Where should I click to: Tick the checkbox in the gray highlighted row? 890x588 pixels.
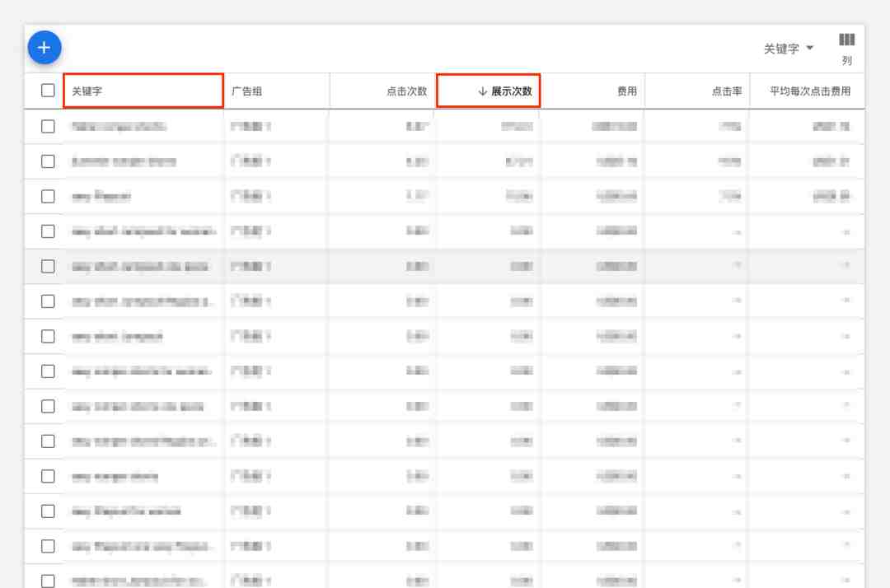point(48,267)
